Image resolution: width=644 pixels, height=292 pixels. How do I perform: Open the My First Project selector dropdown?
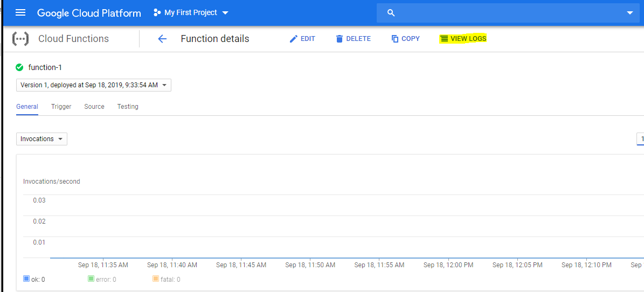pyautogui.click(x=191, y=13)
